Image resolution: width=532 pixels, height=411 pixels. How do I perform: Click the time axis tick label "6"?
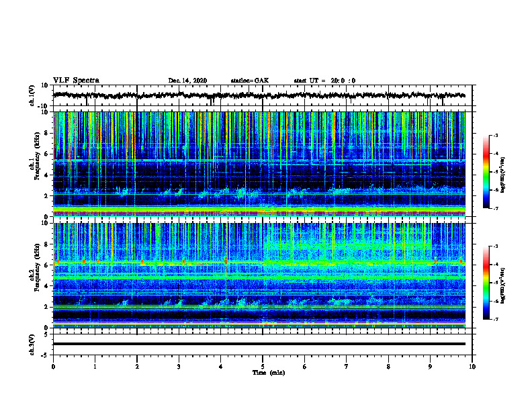point(305,367)
